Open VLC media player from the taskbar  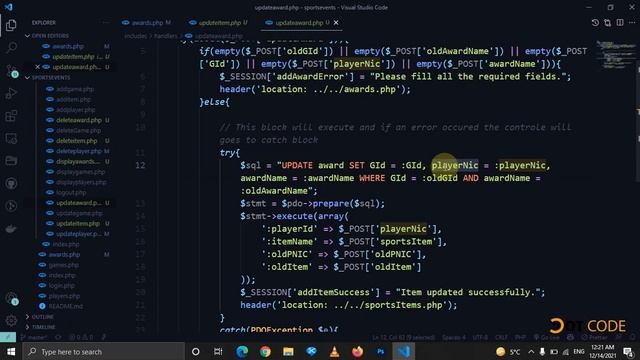(x=334, y=351)
